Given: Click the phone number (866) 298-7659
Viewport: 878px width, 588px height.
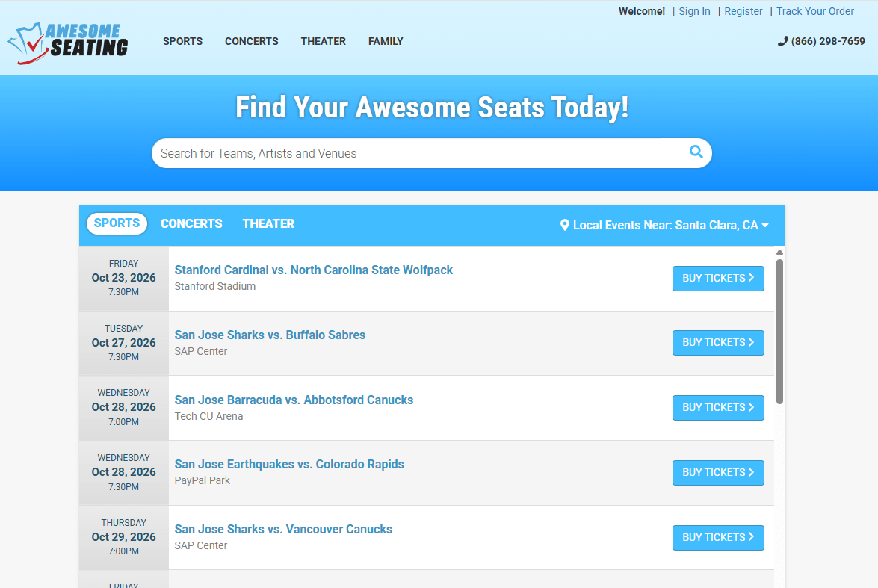Looking at the screenshot, I should click(821, 41).
